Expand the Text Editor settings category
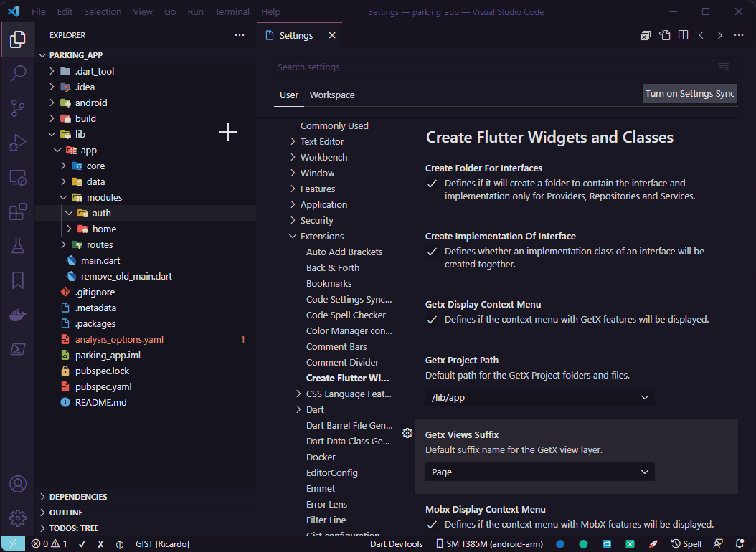The image size is (756, 552). (x=293, y=142)
